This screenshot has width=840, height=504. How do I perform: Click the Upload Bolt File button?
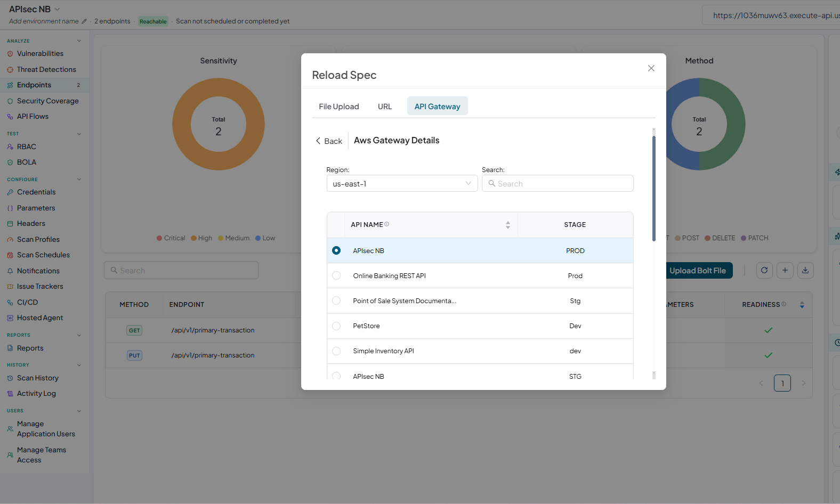coord(698,271)
